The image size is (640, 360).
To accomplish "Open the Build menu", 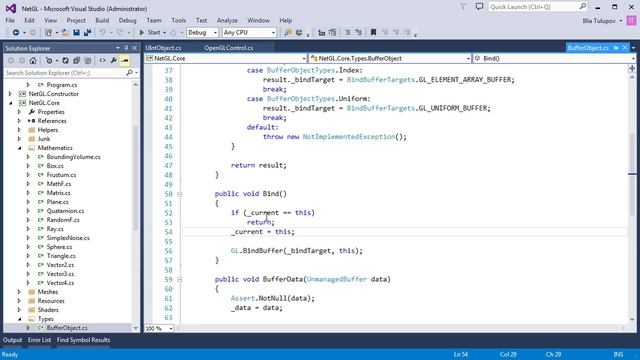I will click(x=102, y=20).
